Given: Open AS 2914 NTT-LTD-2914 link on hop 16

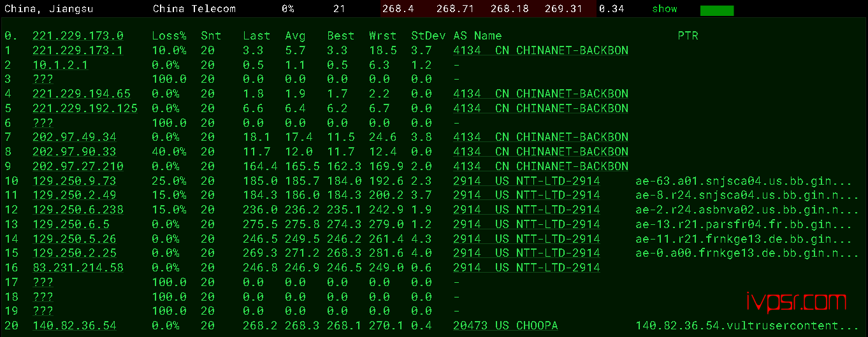Looking at the screenshot, I should (x=527, y=268).
